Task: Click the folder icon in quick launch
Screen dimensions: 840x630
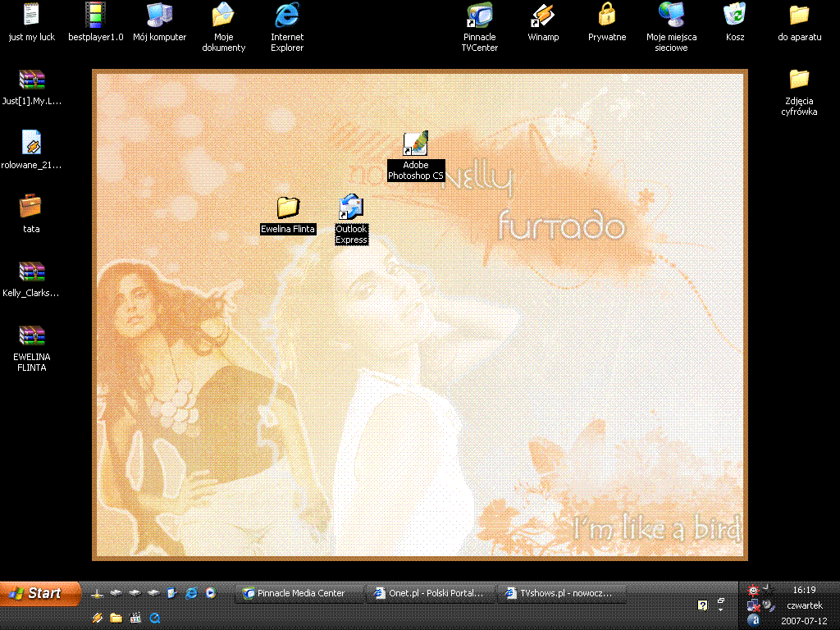Action: 116,619
